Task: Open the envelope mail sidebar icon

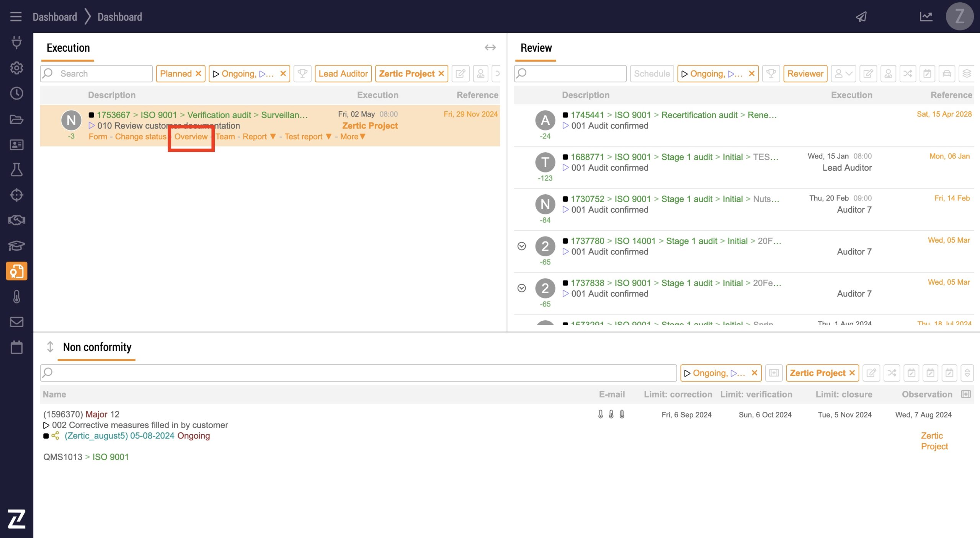Action: 16,322
